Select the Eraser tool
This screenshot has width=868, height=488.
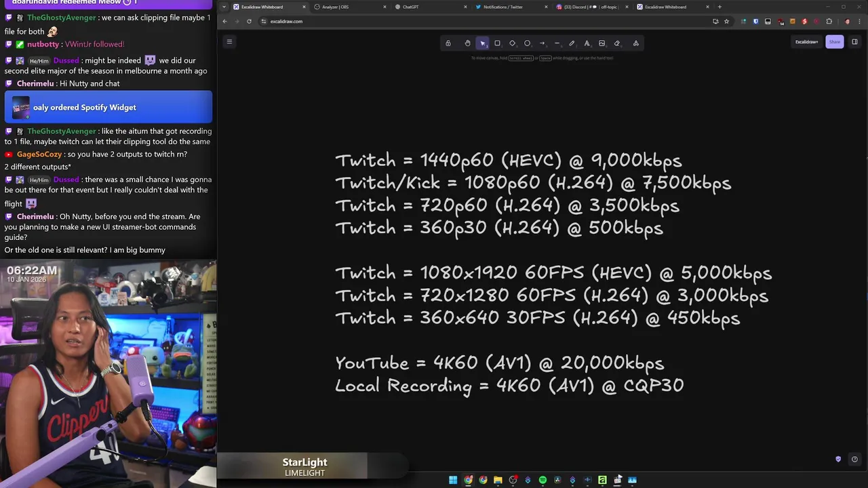(616, 43)
